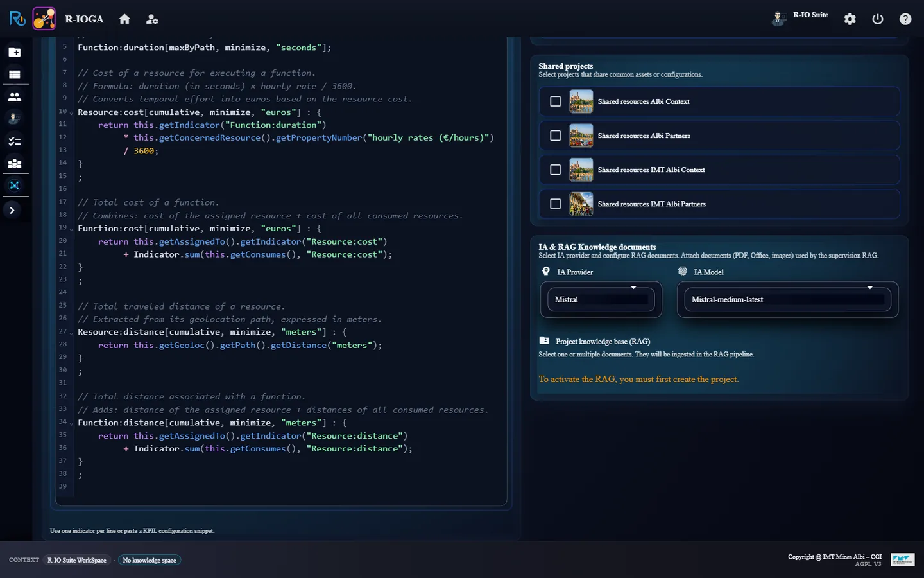The height and width of the screenshot is (578, 924).
Task: Click the IA Model fingerprint icon
Action: point(683,271)
